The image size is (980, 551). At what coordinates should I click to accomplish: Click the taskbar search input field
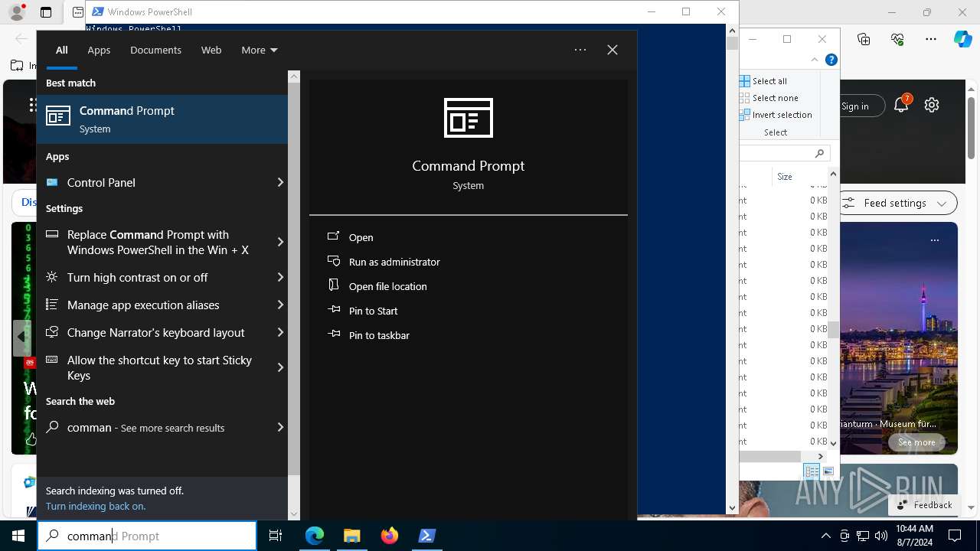click(x=147, y=536)
